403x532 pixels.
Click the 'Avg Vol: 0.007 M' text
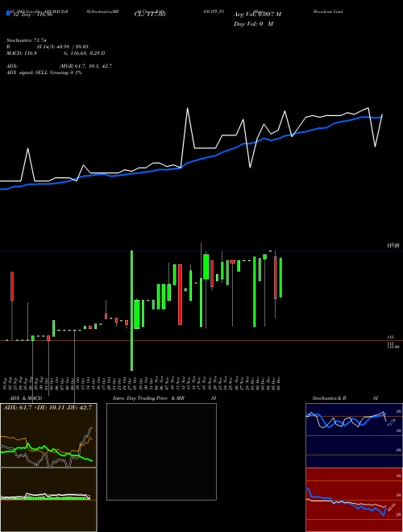click(257, 15)
